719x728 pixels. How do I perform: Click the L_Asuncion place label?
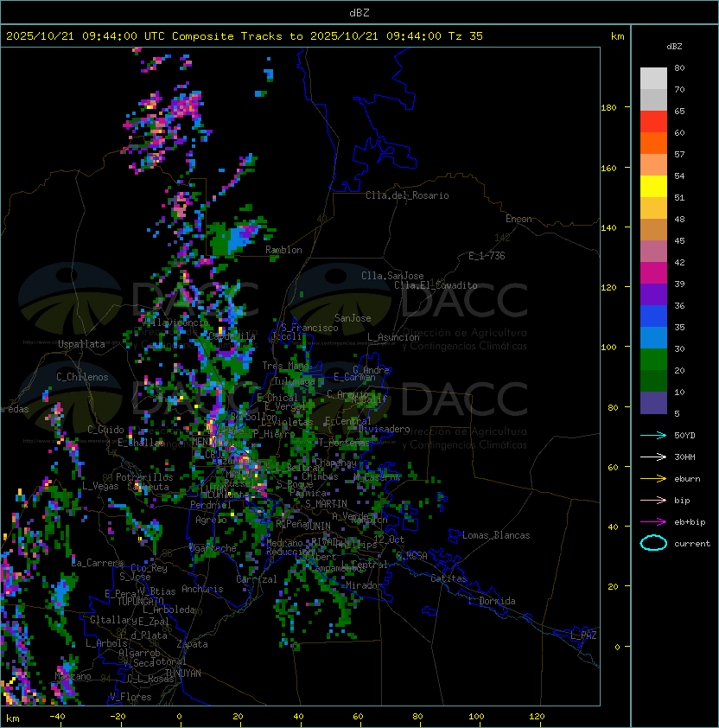click(x=393, y=337)
